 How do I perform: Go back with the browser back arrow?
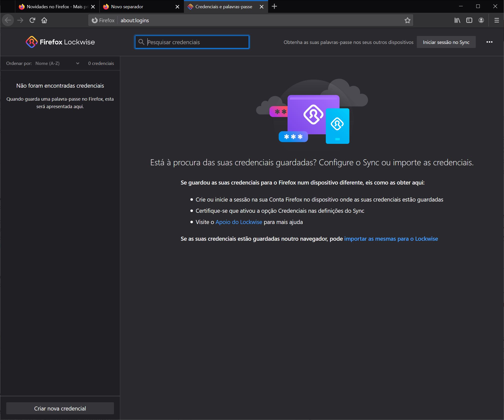[x=8, y=20]
